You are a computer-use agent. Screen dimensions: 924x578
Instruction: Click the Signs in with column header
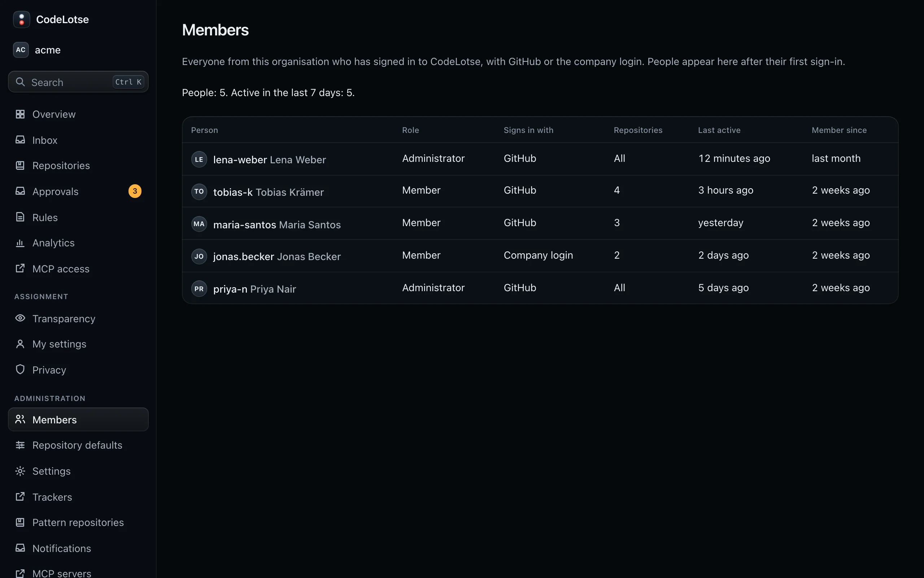[528, 130]
